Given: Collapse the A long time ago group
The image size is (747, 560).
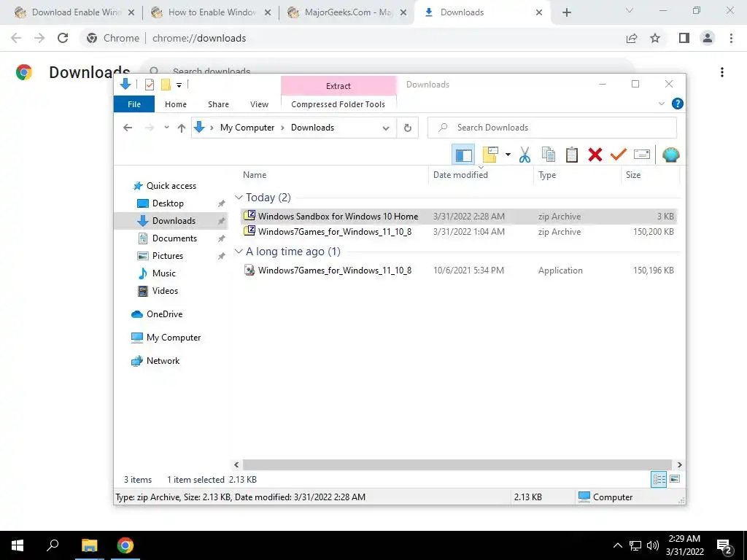Looking at the screenshot, I should (239, 251).
